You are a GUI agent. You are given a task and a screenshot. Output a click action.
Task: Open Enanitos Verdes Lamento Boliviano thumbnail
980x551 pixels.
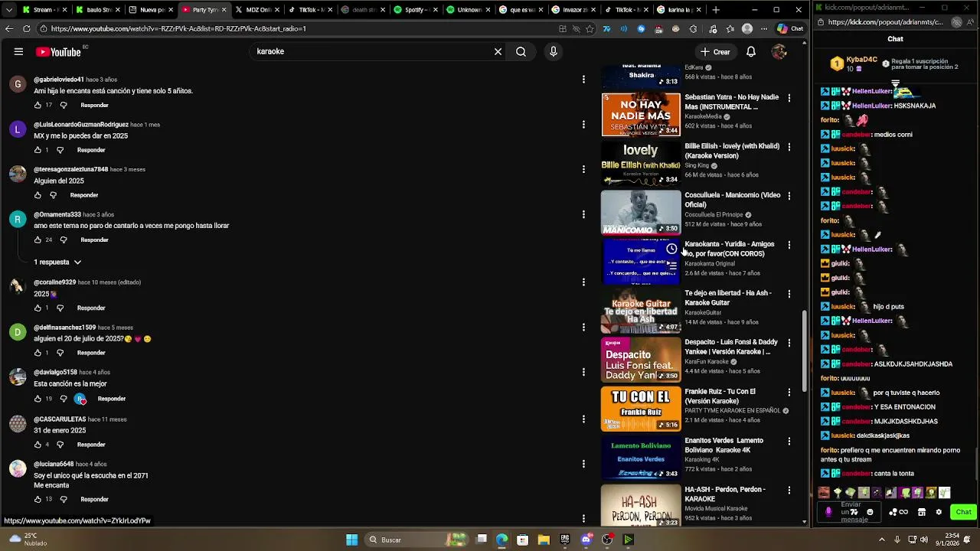641,457
